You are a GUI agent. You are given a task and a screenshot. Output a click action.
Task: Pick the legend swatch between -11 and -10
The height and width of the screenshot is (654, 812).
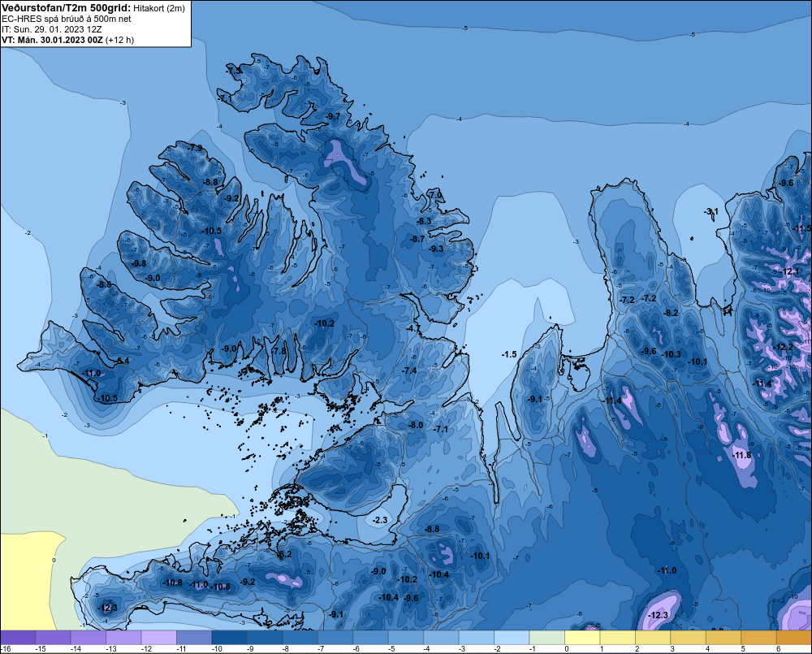coord(194,638)
